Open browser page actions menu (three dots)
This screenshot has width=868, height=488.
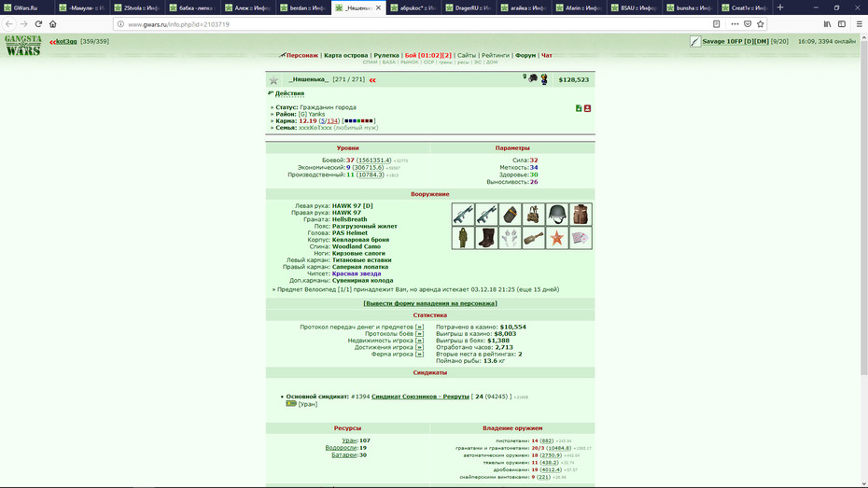735,23
